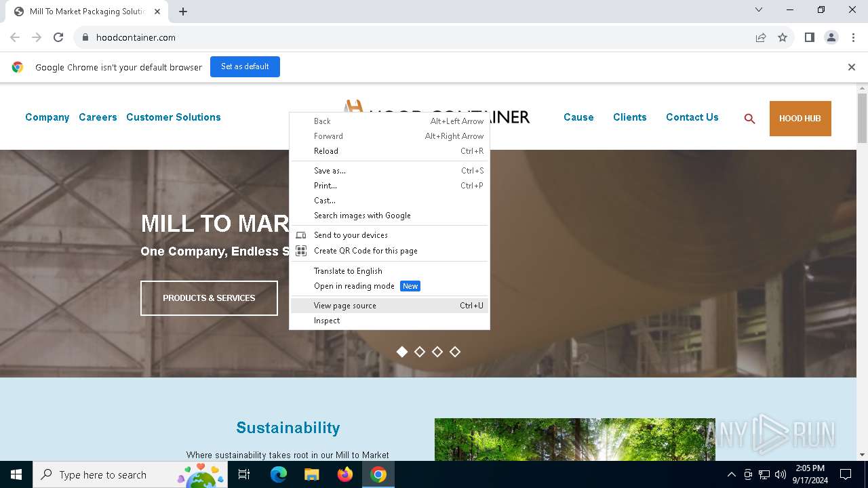Choose Print... from context menu

point(389,186)
